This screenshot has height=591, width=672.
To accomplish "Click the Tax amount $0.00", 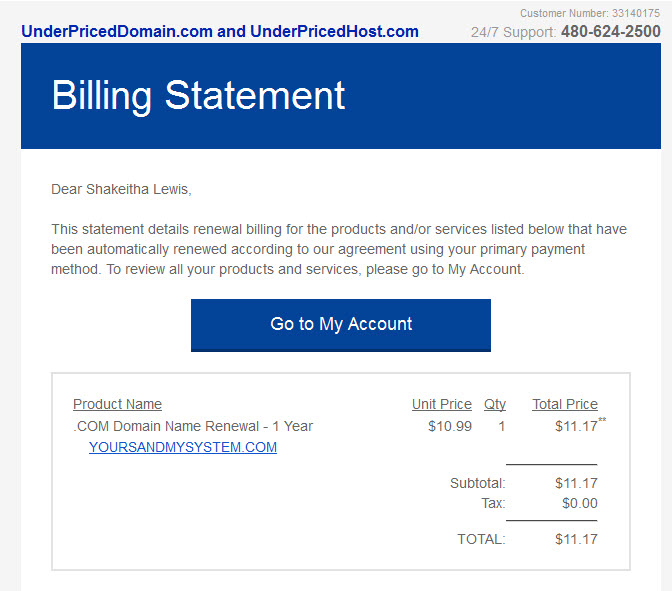I will coord(580,503).
